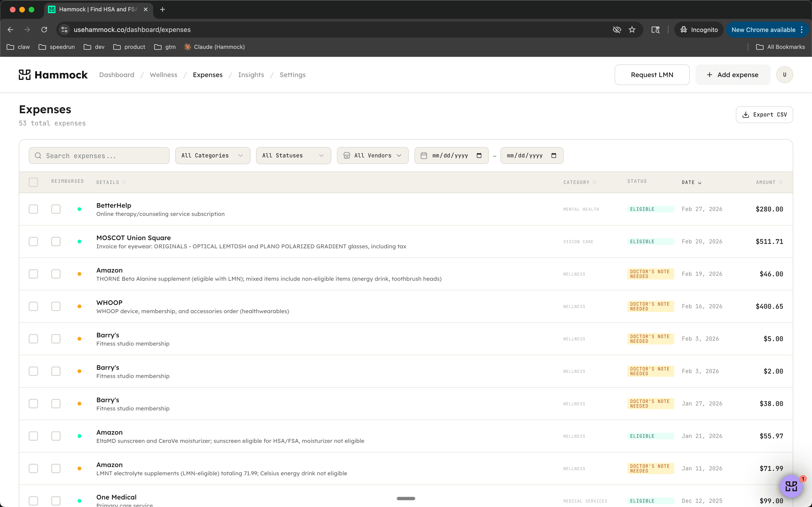This screenshot has height=507, width=812.
Task: Open the gtm bookmarks folder
Action: [x=165, y=47]
